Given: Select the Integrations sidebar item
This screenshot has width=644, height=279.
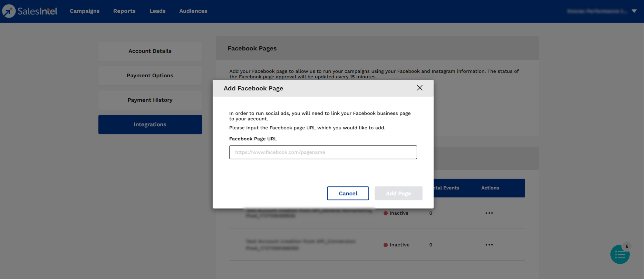Looking at the screenshot, I should click(x=150, y=124).
